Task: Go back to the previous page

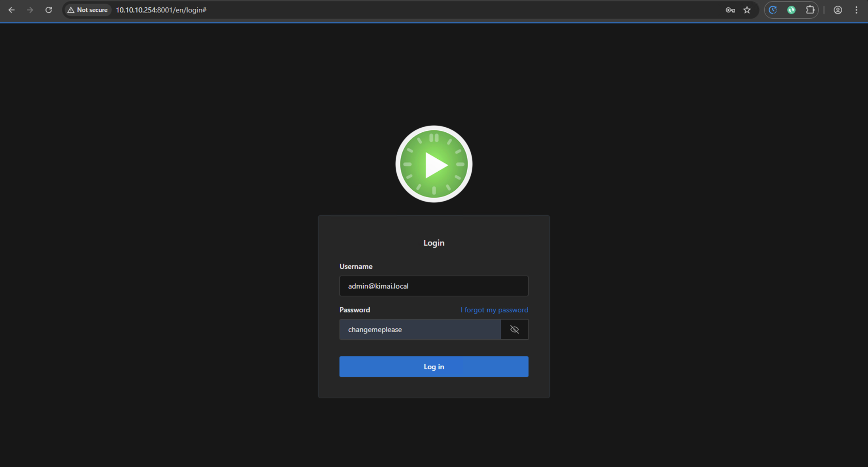Action: coord(11,10)
